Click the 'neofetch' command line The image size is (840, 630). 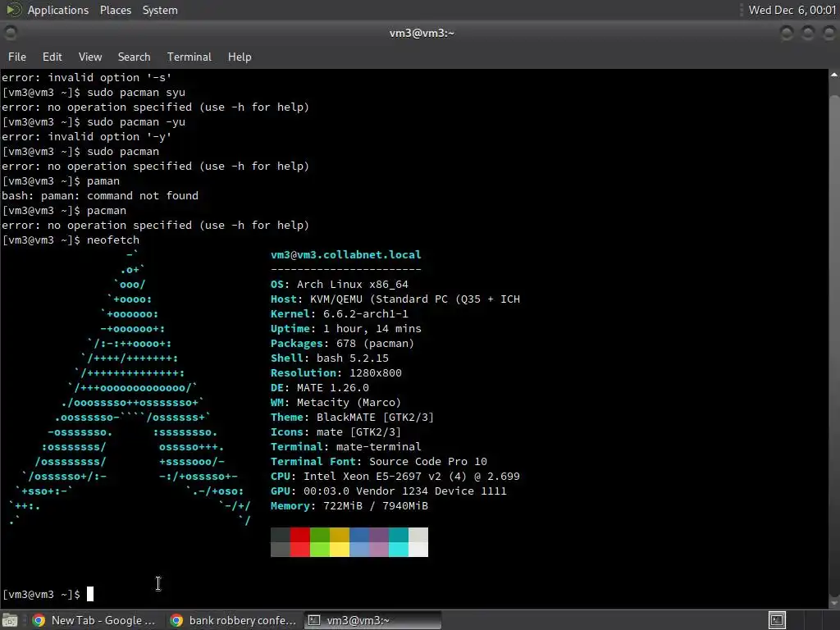pyautogui.click(x=71, y=240)
